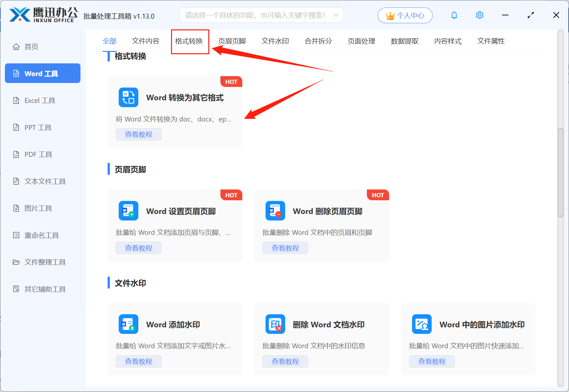The width and height of the screenshot is (569, 392).
Task: Open the Word 工具 section in sidebar
Action: (42, 73)
